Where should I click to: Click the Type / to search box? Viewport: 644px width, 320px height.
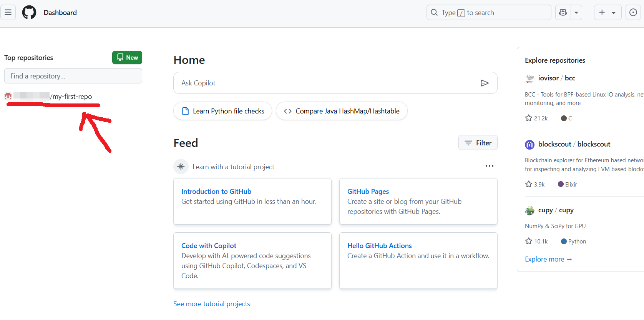[x=489, y=12]
